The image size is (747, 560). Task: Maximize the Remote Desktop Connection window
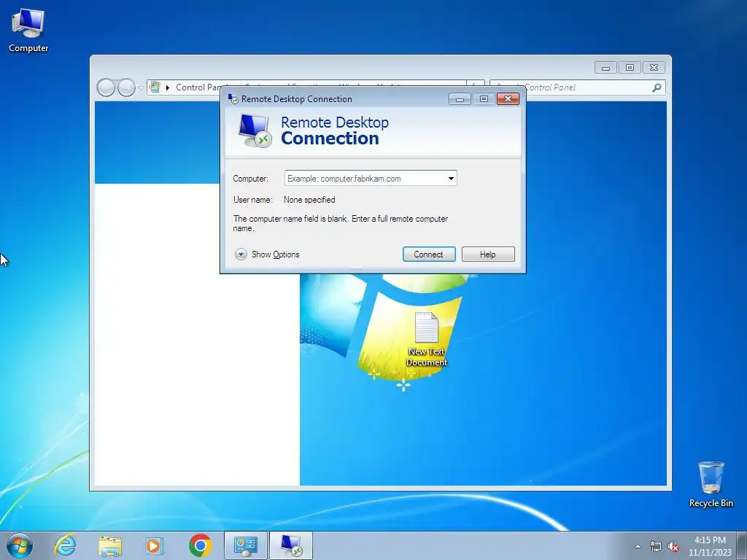click(x=484, y=99)
